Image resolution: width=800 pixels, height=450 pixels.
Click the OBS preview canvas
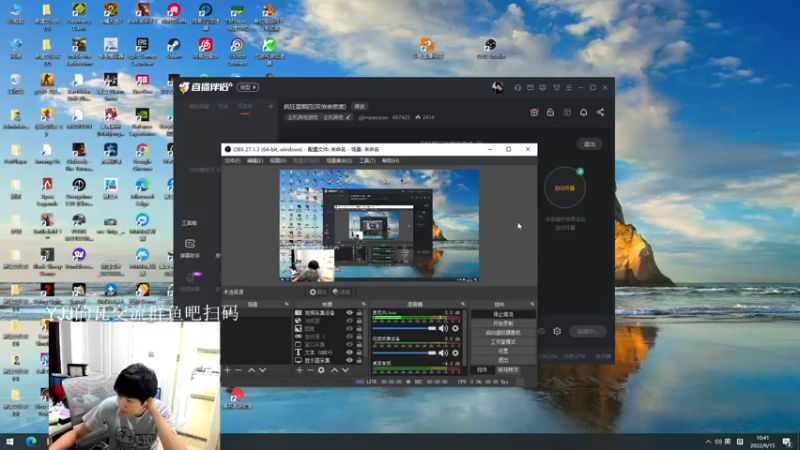coord(379,226)
